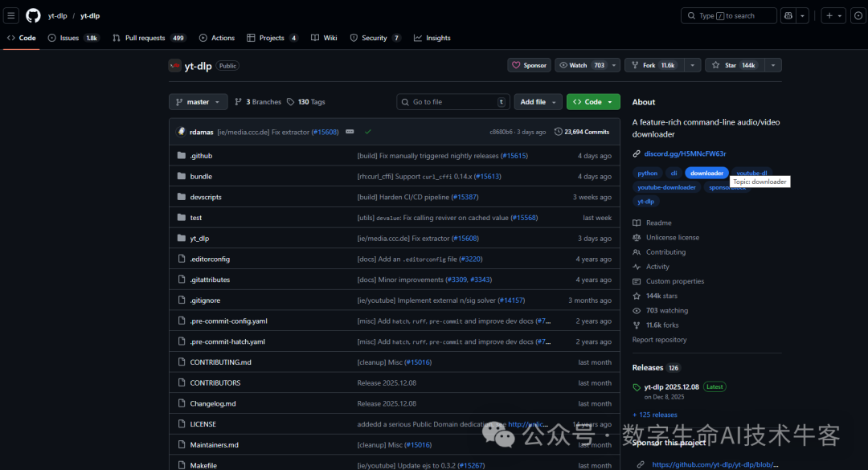Open the Insights tab

click(x=432, y=38)
